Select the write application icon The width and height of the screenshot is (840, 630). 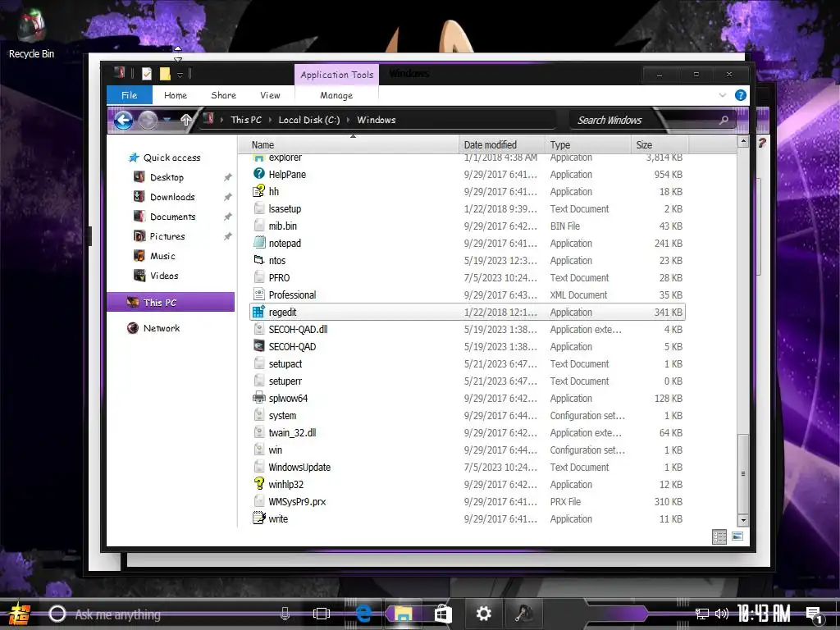[x=259, y=518]
